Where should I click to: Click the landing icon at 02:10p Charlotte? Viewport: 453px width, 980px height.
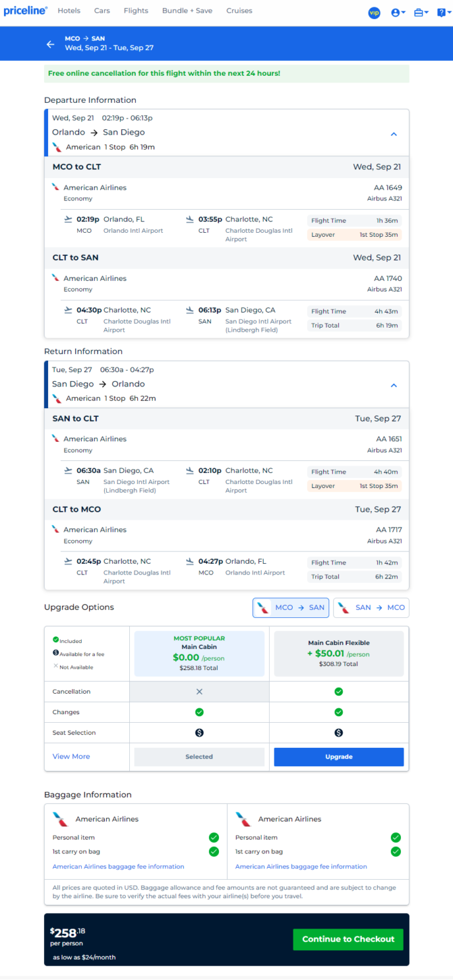(x=190, y=470)
